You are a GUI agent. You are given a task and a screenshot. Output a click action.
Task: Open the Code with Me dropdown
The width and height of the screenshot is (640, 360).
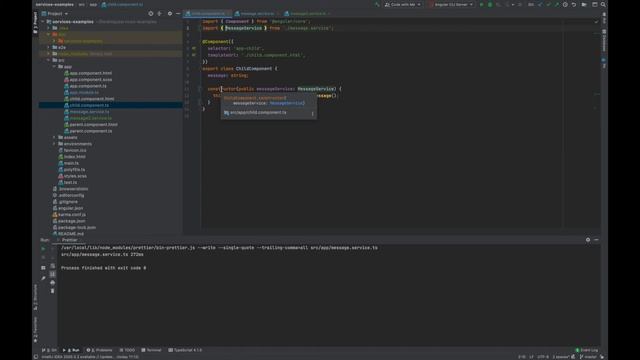[x=402, y=4]
